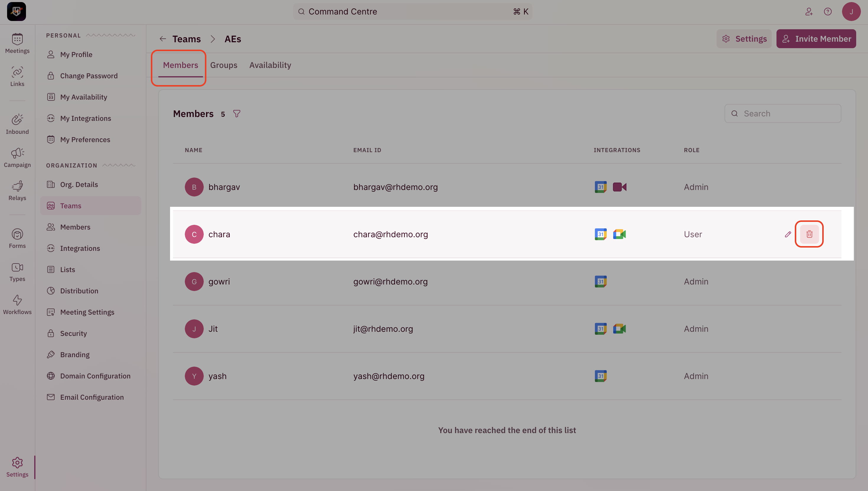Open help via the question mark icon
Viewport: 868px width, 491px height.
(828, 12)
